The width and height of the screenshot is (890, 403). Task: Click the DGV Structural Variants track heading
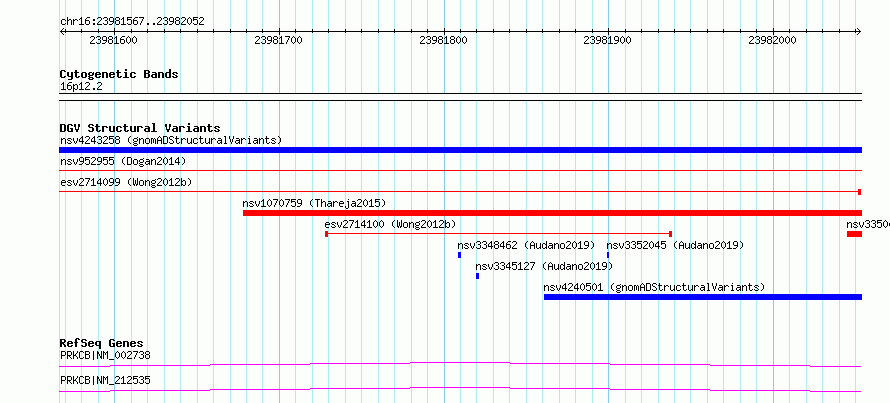(140, 128)
